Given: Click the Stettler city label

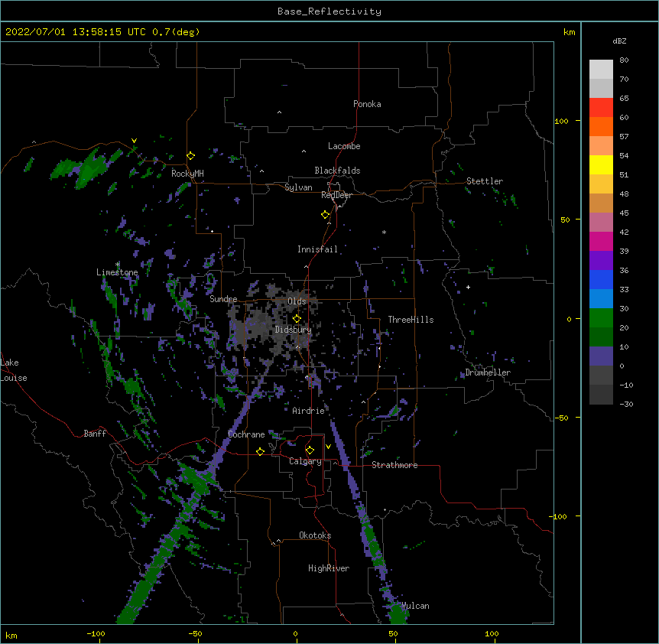Looking at the screenshot, I should (485, 181).
